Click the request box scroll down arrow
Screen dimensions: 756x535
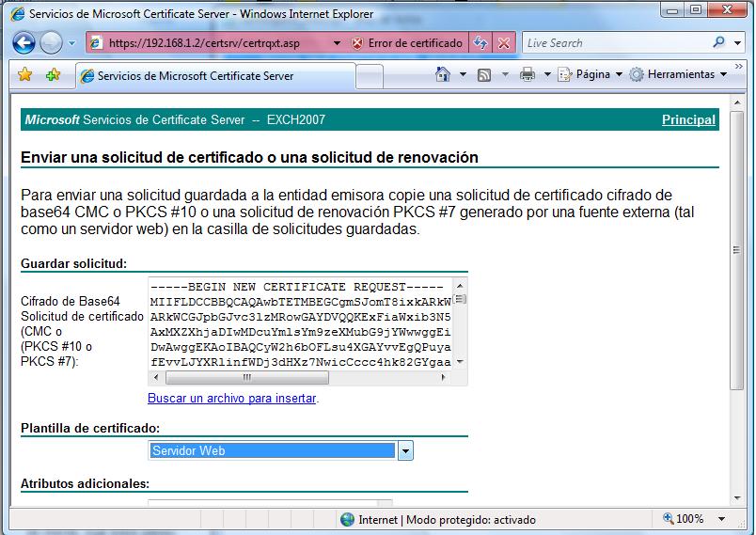[x=460, y=361]
